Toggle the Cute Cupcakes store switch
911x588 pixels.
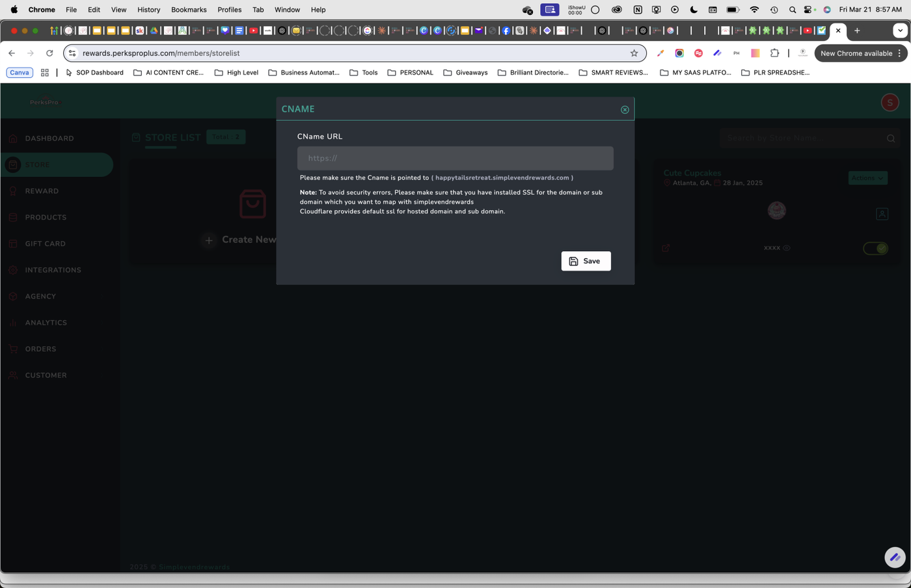coord(875,248)
